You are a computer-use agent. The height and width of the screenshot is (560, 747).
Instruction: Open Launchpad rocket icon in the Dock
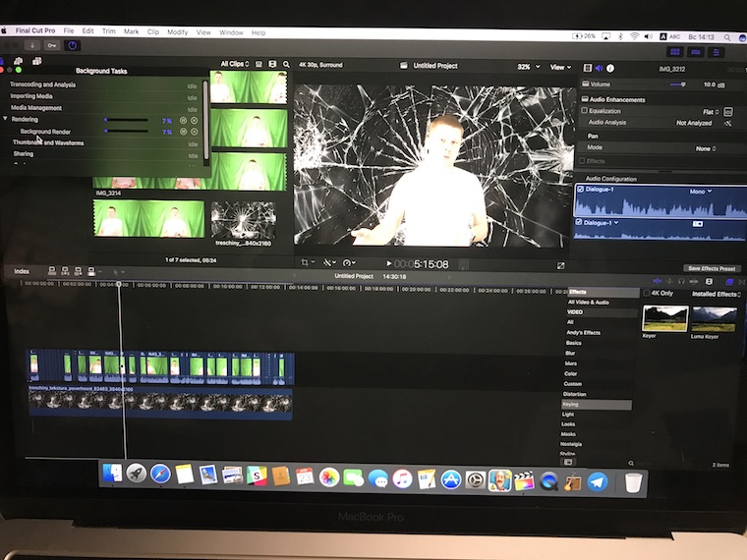137,474
